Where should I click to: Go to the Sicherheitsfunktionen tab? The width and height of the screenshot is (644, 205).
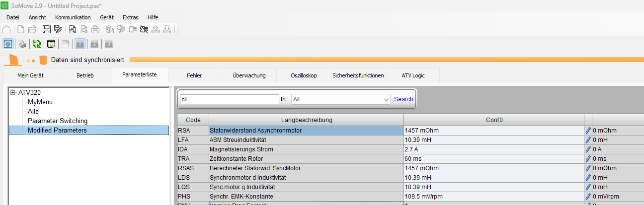[358, 75]
